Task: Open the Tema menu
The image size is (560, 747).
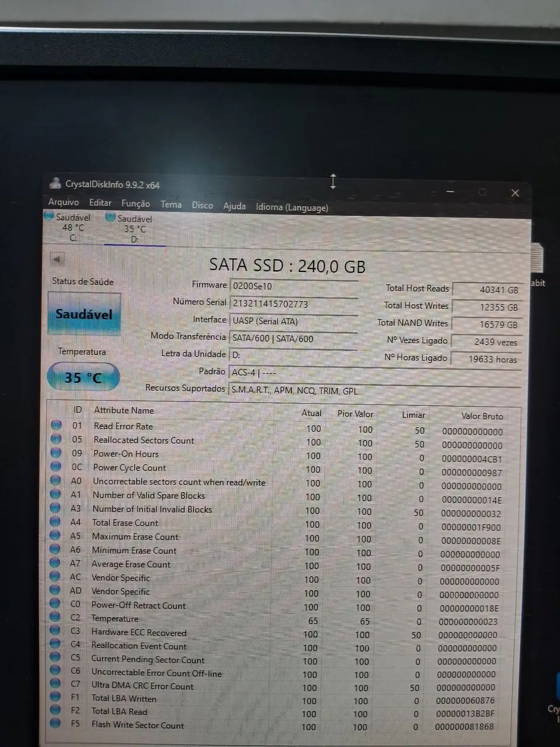Action: pyautogui.click(x=171, y=204)
